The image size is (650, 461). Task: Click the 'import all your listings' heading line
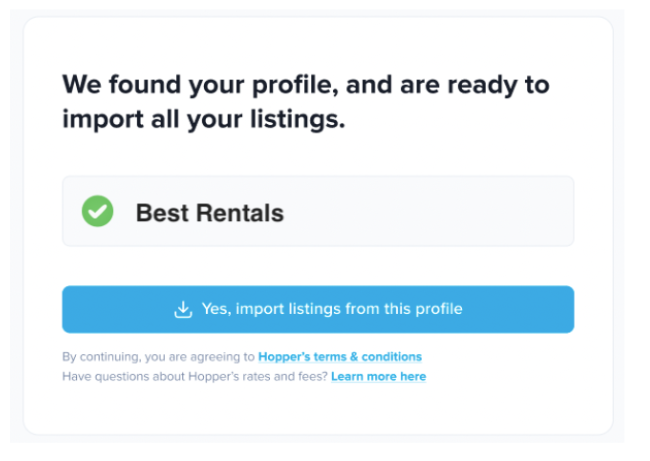(x=203, y=120)
